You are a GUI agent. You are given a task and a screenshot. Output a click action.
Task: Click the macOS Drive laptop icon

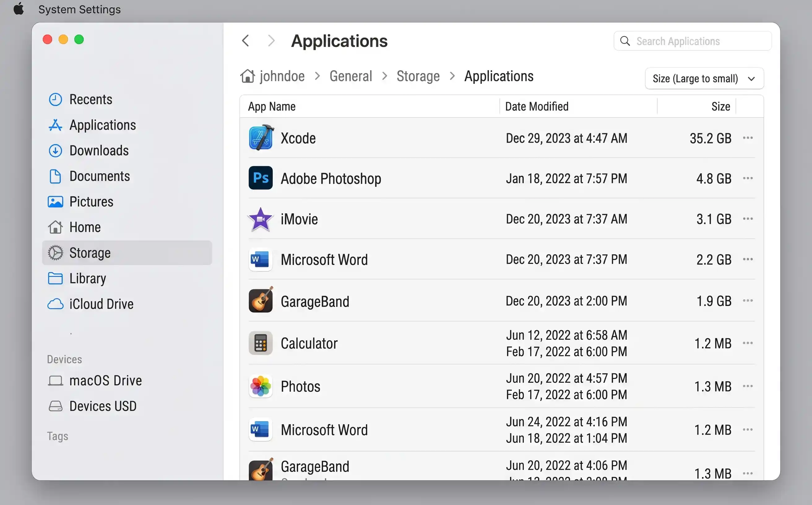click(x=55, y=381)
